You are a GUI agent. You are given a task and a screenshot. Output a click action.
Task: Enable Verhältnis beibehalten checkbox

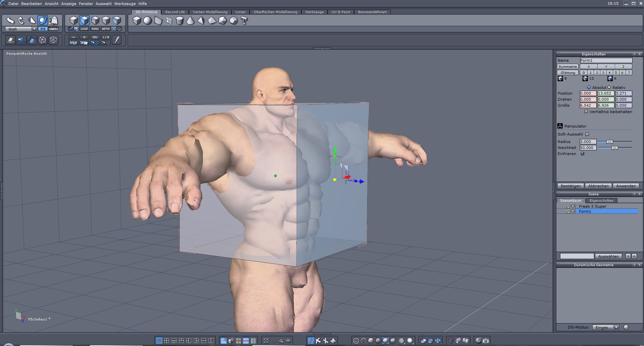tap(586, 112)
